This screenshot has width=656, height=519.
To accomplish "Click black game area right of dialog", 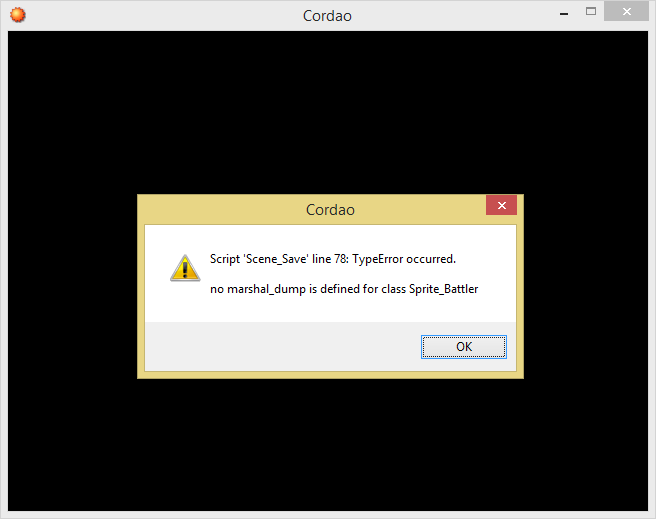I will 586,286.
